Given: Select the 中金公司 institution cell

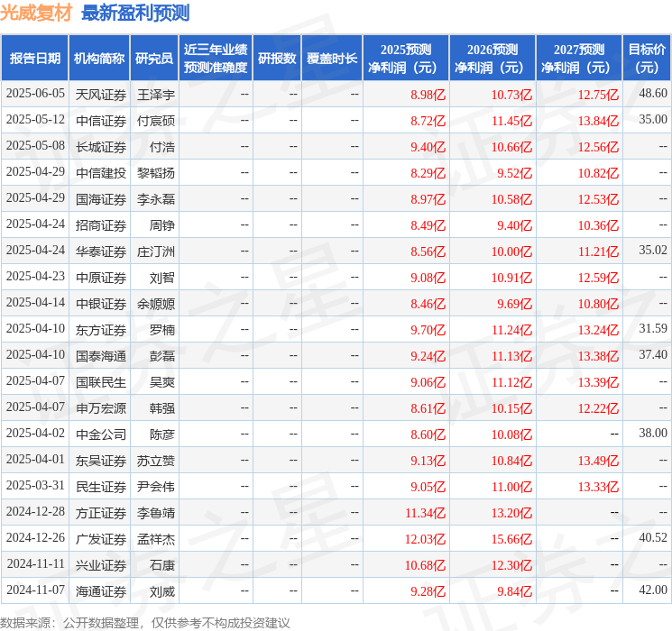Looking at the screenshot, I should [x=101, y=434].
